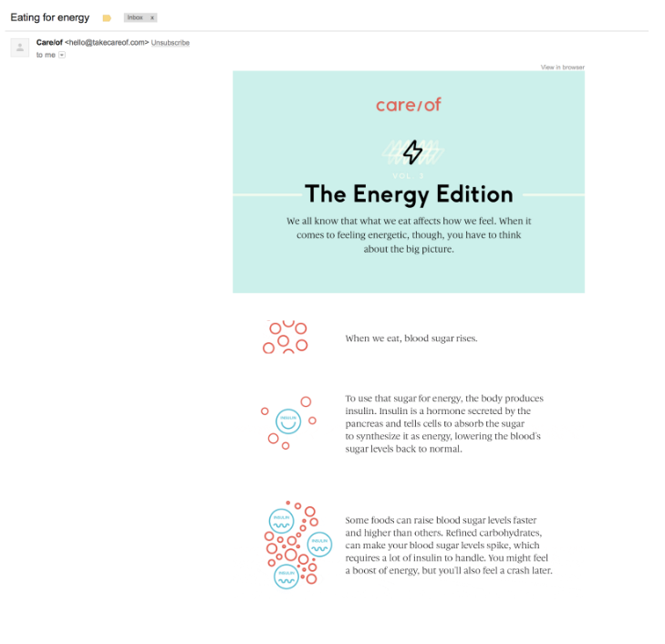Viewport: 665px width, 644px height.
Task: Click the 'When we eat, blood sugar rises' text
Action: [410, 338]
